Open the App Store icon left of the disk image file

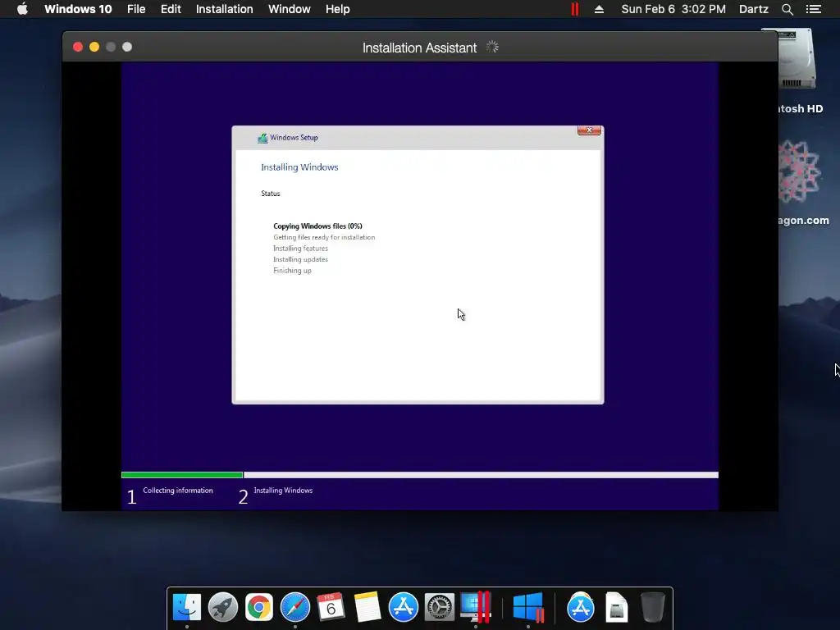(581, 607)
